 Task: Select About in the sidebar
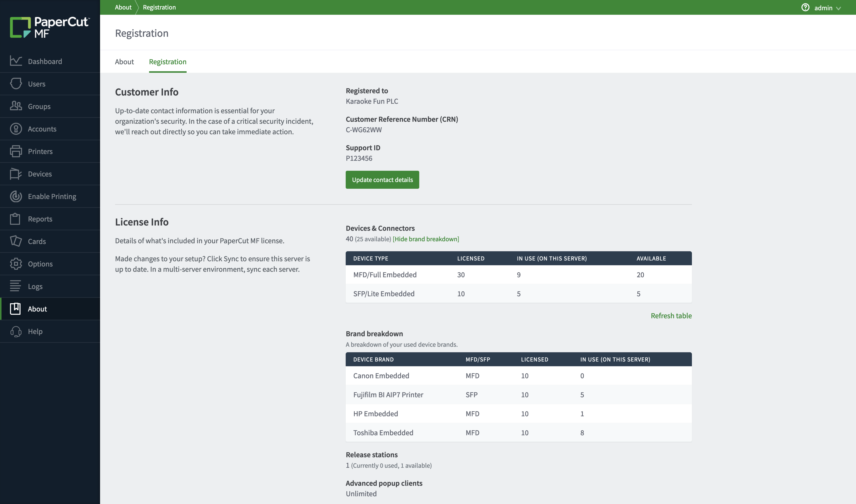(50, 309)
